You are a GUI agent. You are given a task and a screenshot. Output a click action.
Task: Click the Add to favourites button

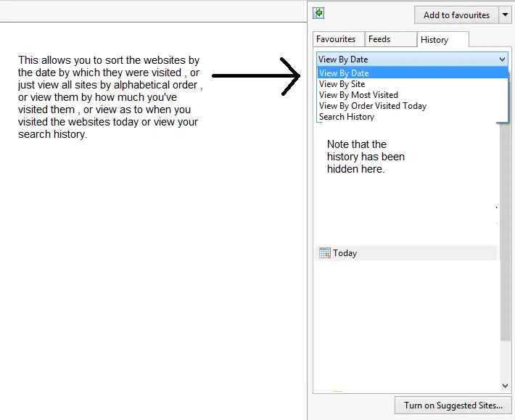click(456, 15)
